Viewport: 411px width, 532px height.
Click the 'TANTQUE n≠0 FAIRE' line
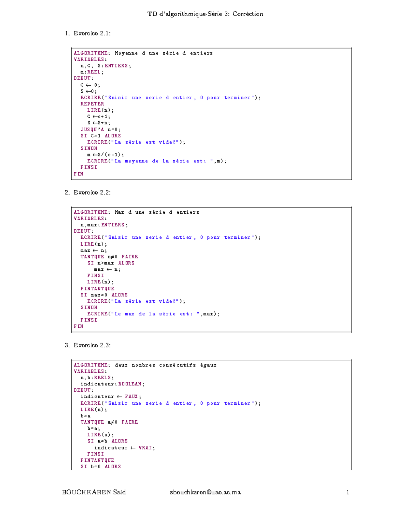(x=109, y=257)
